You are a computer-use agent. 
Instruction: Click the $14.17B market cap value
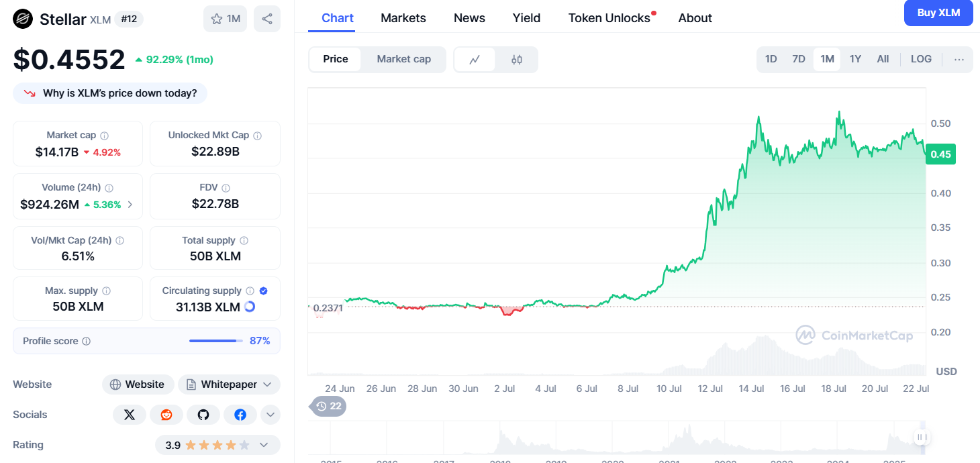coord(57,152)
